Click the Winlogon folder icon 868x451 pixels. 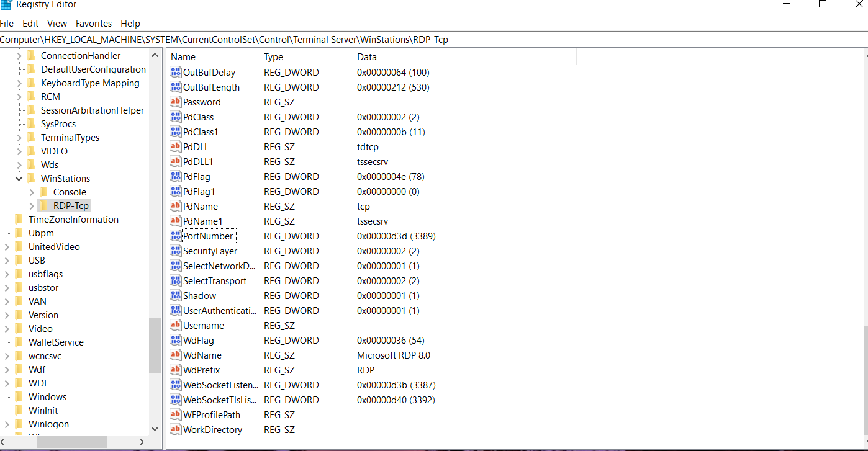[x=19, y=424]
